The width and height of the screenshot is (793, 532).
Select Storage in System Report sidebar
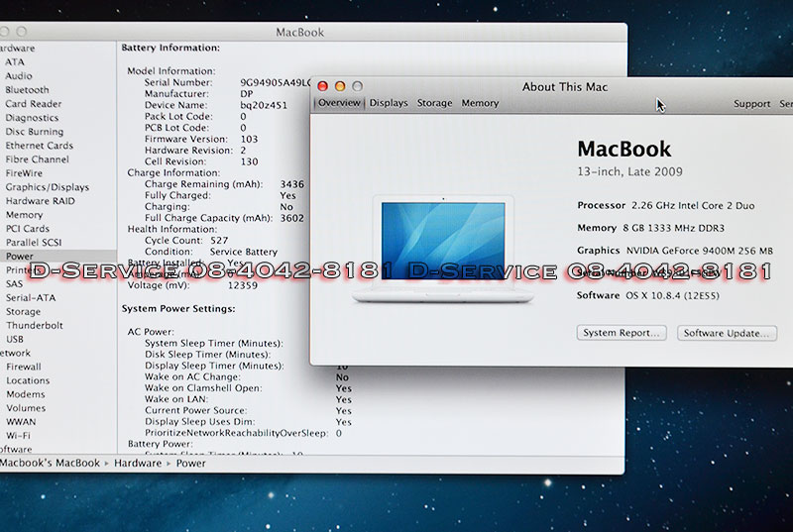(x=23, y=312)
